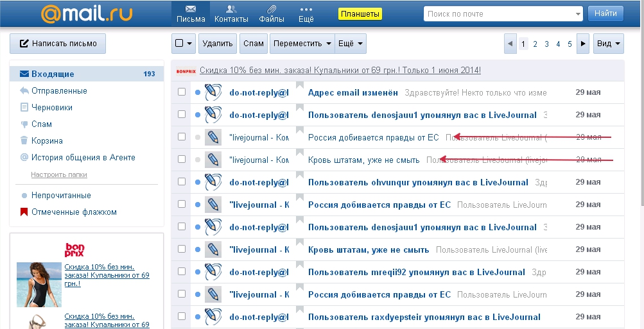Image resolution: width=644 pixels, height=329 pixels.
Task: Click the Спам toolbar button
Action: click(x=254, y=44)
